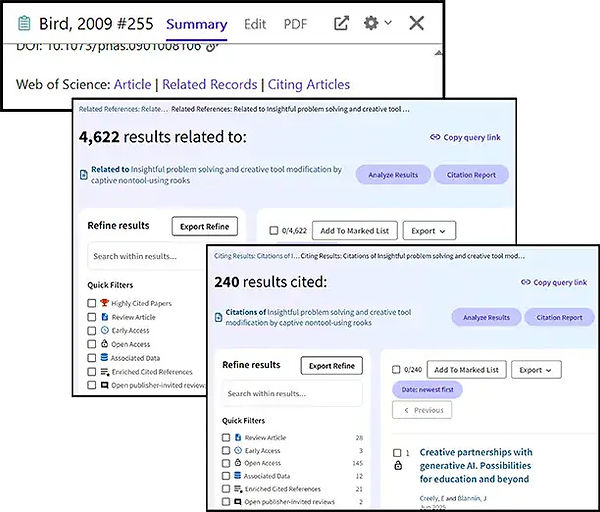
Task: Switch to the Edit tab
Action: click(255, 24)
